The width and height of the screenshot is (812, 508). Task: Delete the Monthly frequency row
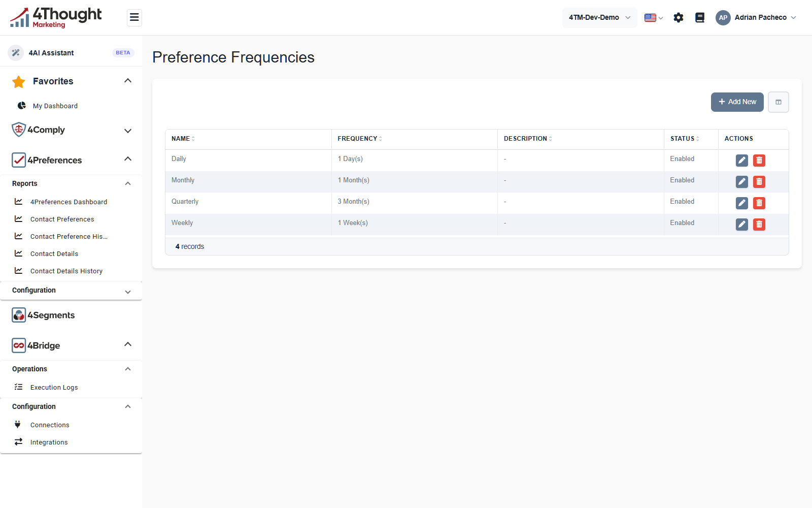click(x=759, y=182)
